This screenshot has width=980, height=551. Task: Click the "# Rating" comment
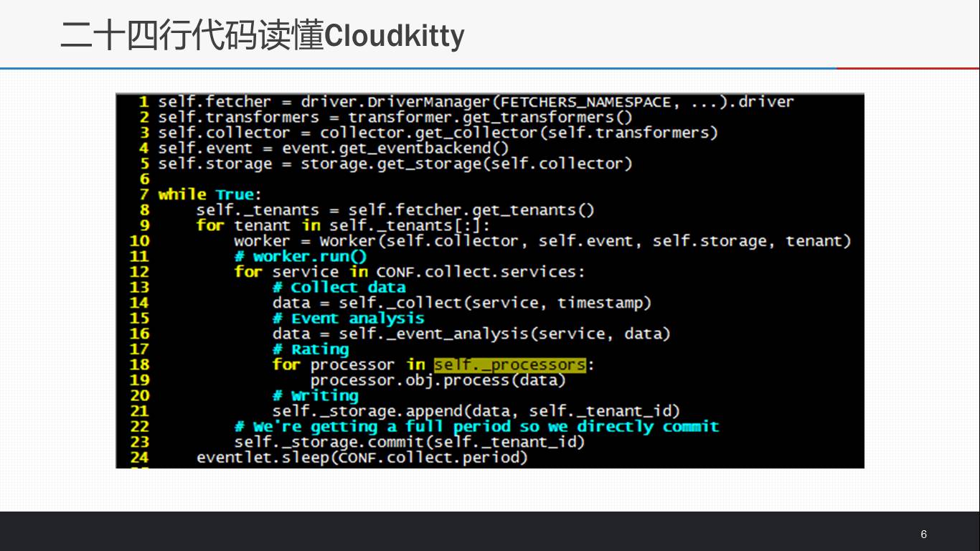point(310,349)
